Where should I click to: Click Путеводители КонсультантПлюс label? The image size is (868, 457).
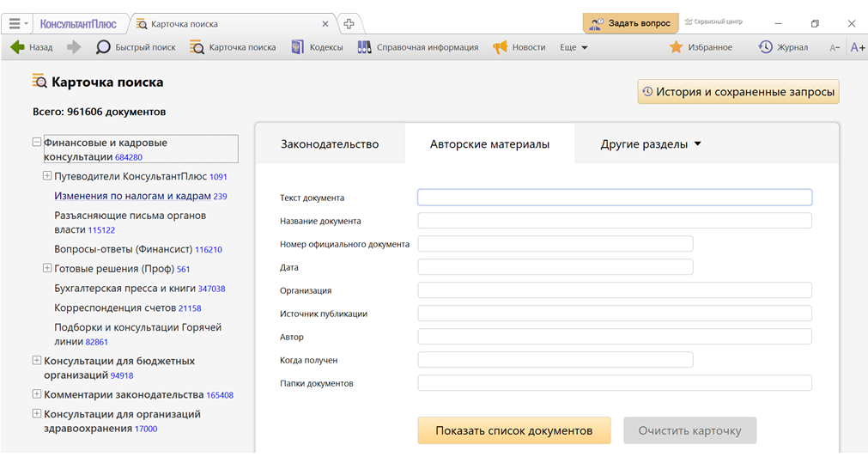[131, 177]
